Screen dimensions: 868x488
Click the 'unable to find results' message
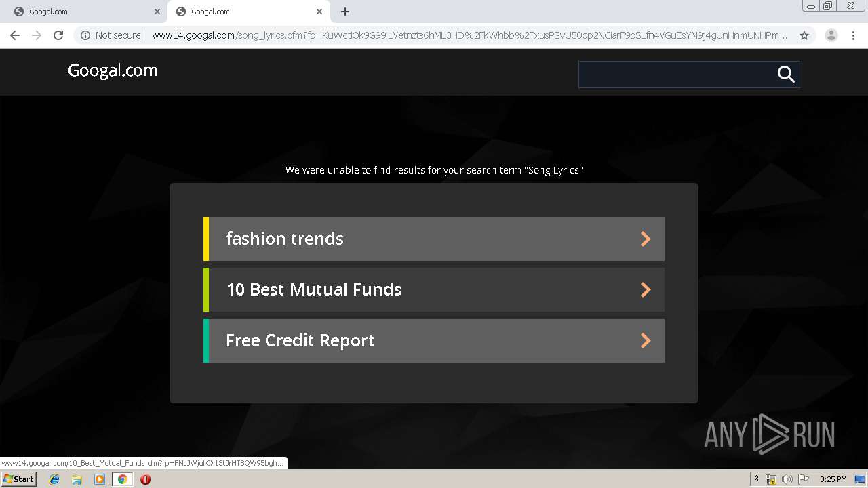click(434, 170)
